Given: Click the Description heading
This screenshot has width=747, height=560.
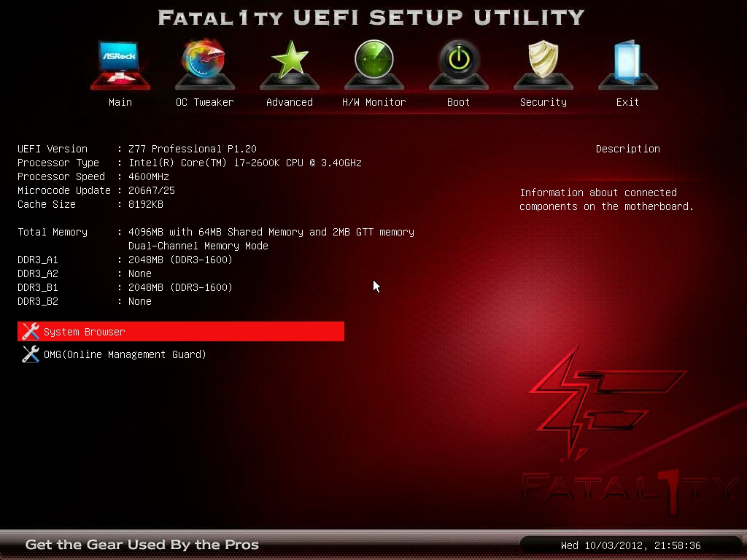Looking at the screenshot, I should point(628,149).
